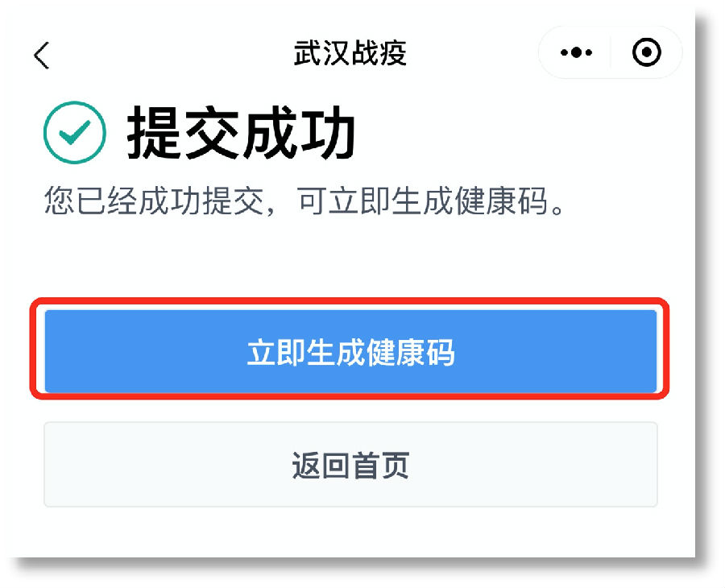Generate the health code immediately
725x588 pixels.
click(350, 352)
